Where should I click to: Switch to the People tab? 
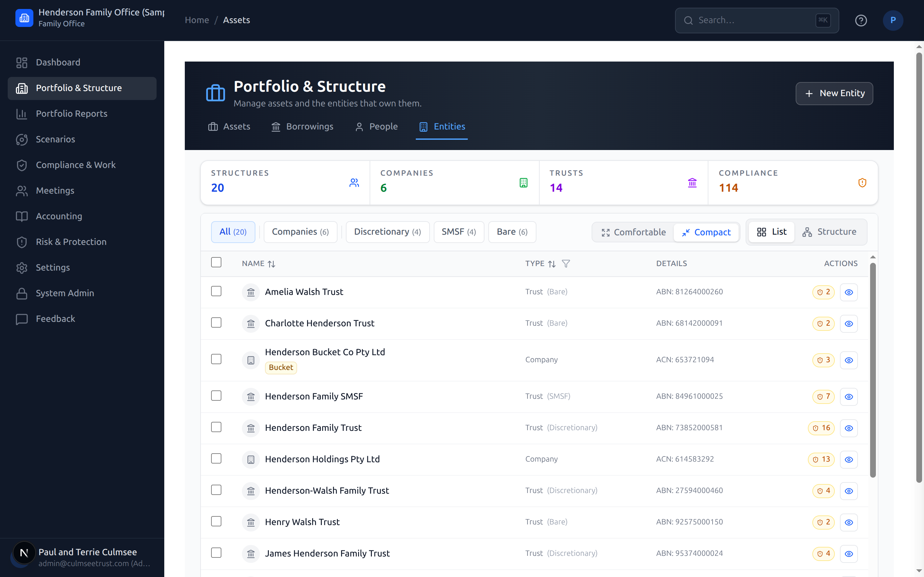[376, 127]
